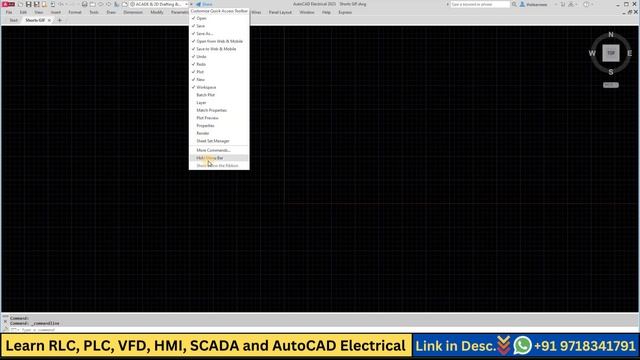Image resolution: width=640 pixels, height=360 pixels.
Task: Enable Layer in the customize menu
Action: [219, 102]
